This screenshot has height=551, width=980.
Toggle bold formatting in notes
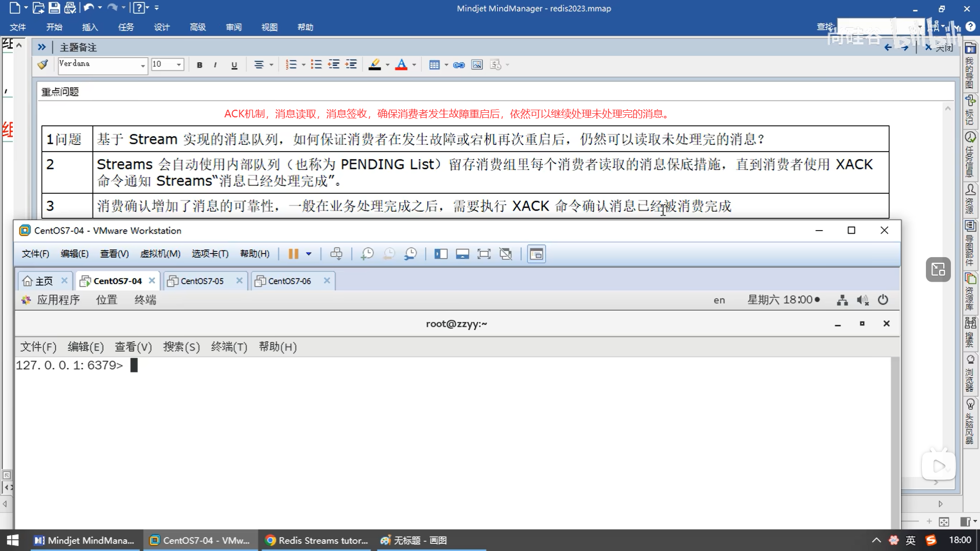click(x=200, y=65)
